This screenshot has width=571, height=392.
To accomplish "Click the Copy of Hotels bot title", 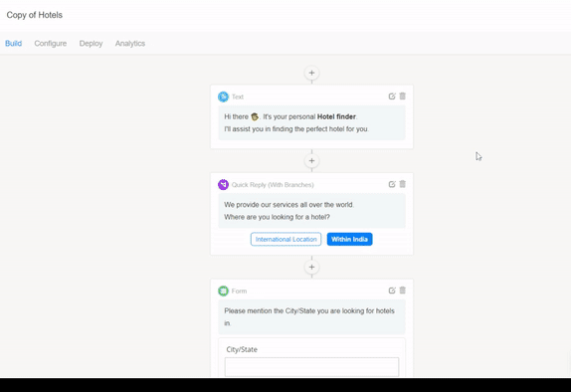I will (x=35, y=15).
